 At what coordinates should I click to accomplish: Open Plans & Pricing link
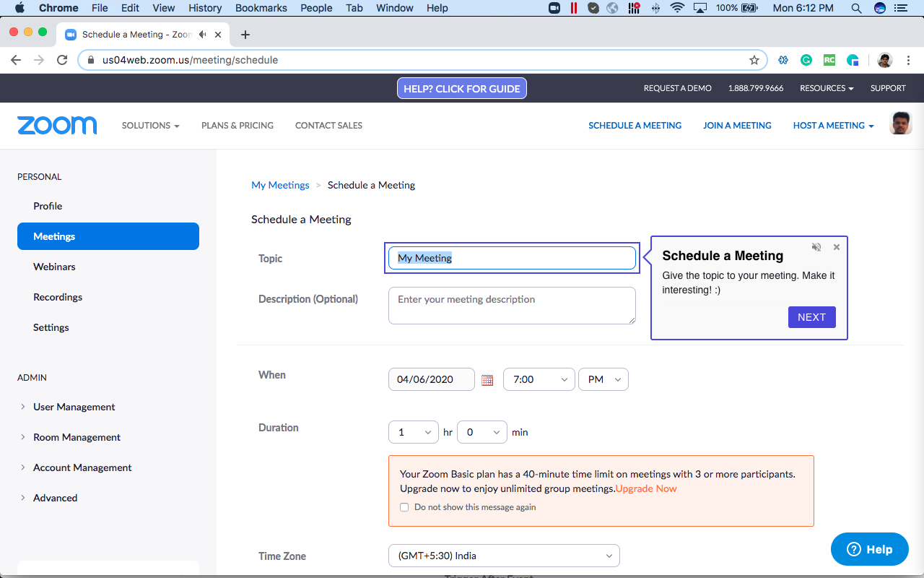237,125
